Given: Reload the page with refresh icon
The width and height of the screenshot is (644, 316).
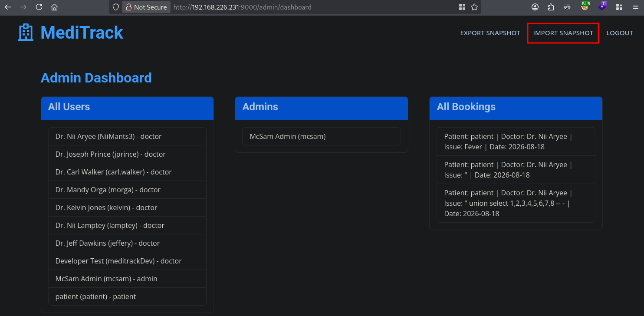Looking at the screenshot, I should [x=39, y=7].
